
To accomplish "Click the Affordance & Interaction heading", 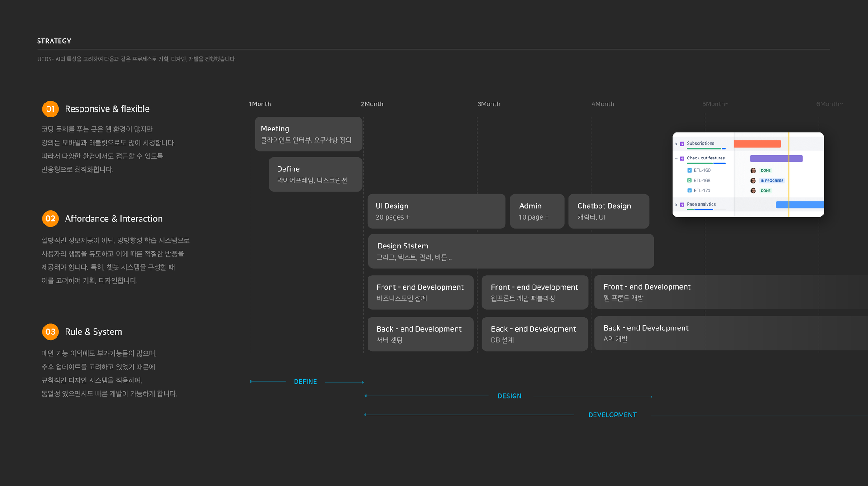I will (113, 219).
